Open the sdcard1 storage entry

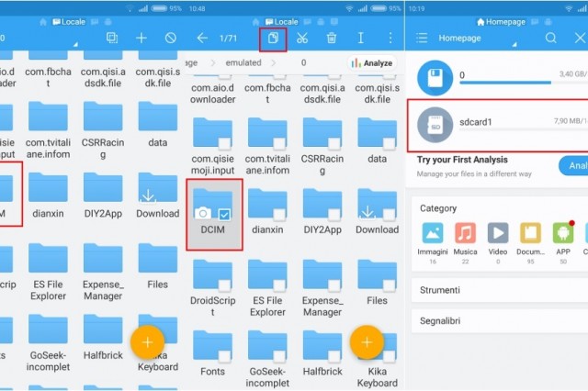tap(498, 126)
